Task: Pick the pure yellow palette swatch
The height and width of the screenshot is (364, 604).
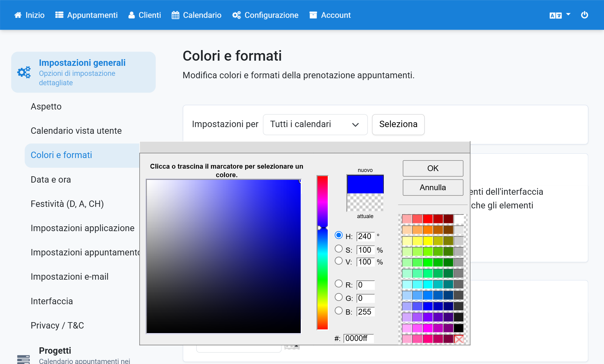Action: pyautogui.click(x=428, y=241)
